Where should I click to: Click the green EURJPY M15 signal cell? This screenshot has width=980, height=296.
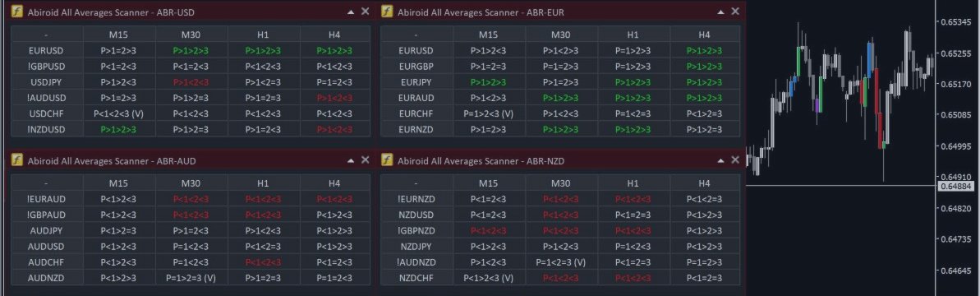(489, 82)
